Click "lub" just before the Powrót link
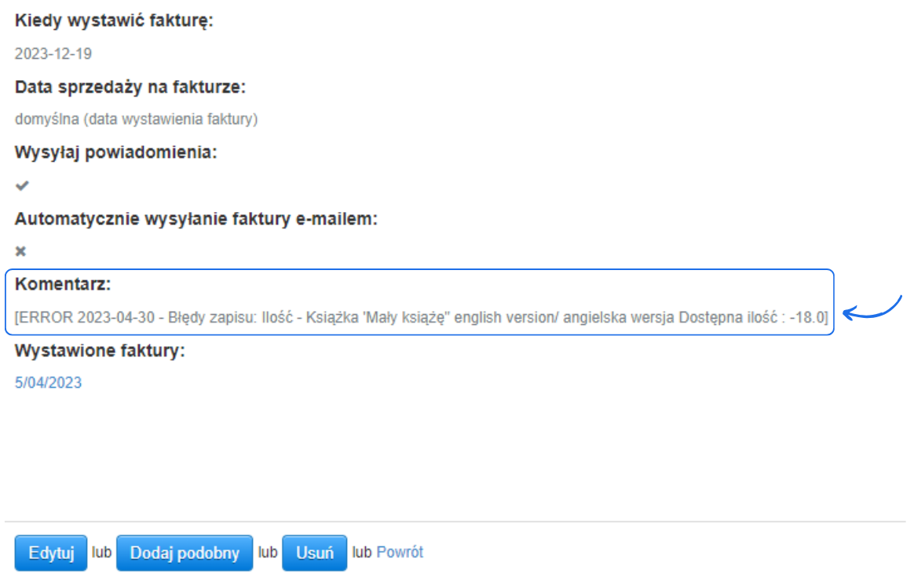 click(361, 552)
